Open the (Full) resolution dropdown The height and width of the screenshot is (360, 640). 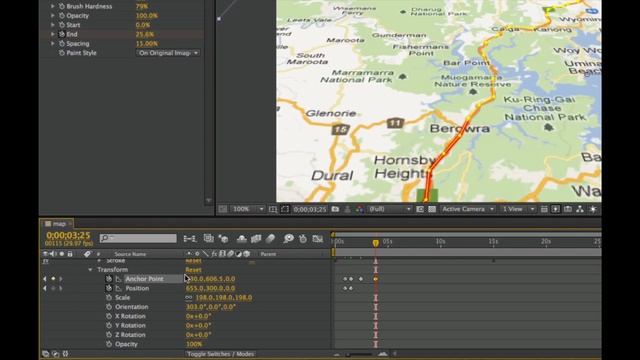point(389,209)
